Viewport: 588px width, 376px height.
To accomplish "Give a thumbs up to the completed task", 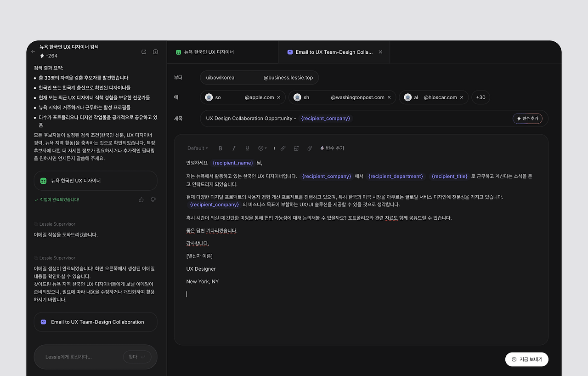I will pyautogui.click(x=141, y=199).
